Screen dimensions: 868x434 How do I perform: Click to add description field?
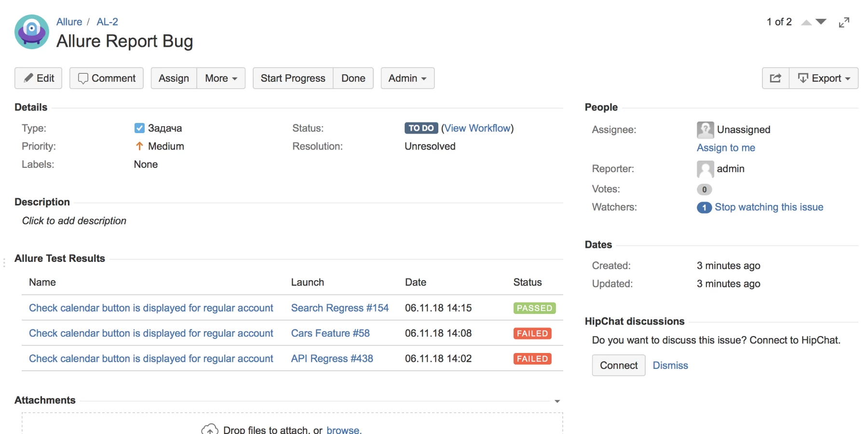pyautogui.click(x=74, y=221)
